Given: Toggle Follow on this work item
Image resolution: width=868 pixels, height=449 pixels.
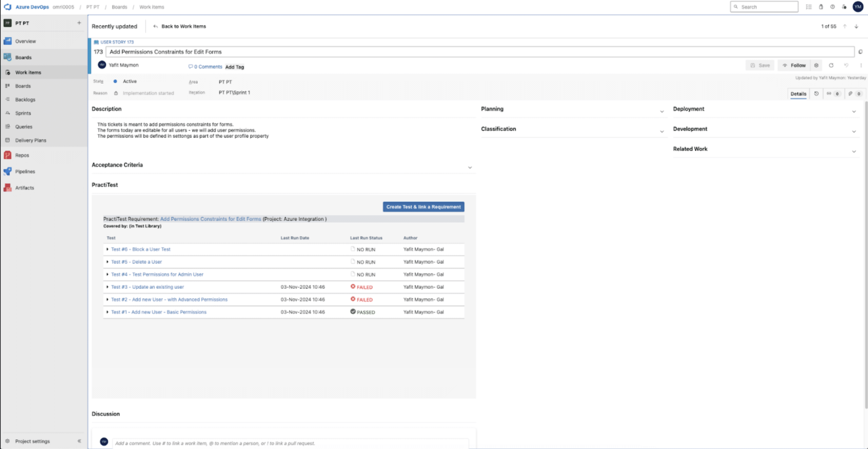Looking at the screenshot, I should point(794,65).
